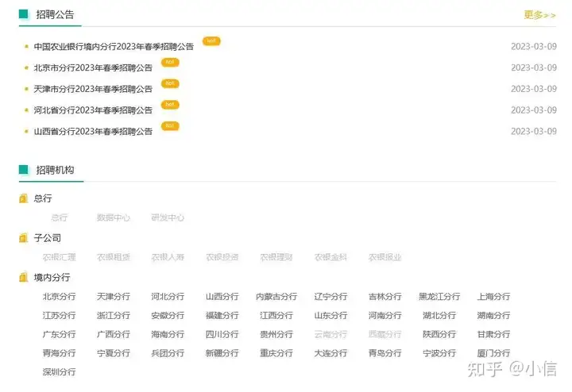
Task: Go to 福建分行
Action: pos(222,316)
